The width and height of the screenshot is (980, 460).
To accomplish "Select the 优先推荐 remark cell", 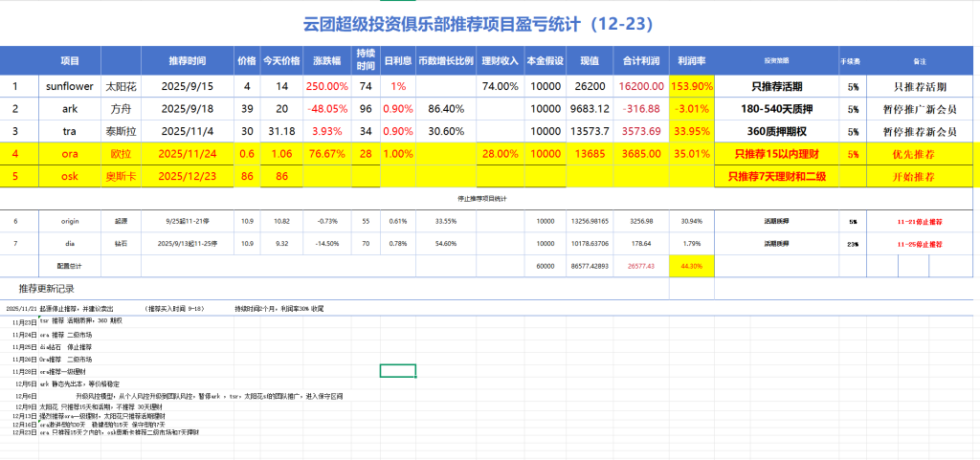I will 912,153.
